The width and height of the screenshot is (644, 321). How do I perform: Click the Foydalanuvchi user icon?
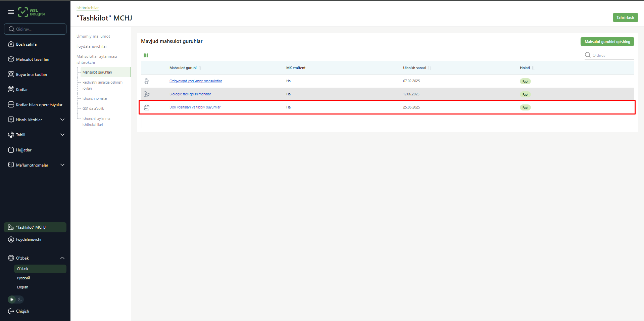point(11,239)
